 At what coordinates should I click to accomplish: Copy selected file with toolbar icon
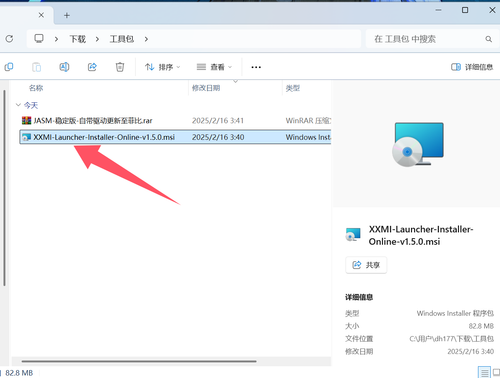(9, 67)
